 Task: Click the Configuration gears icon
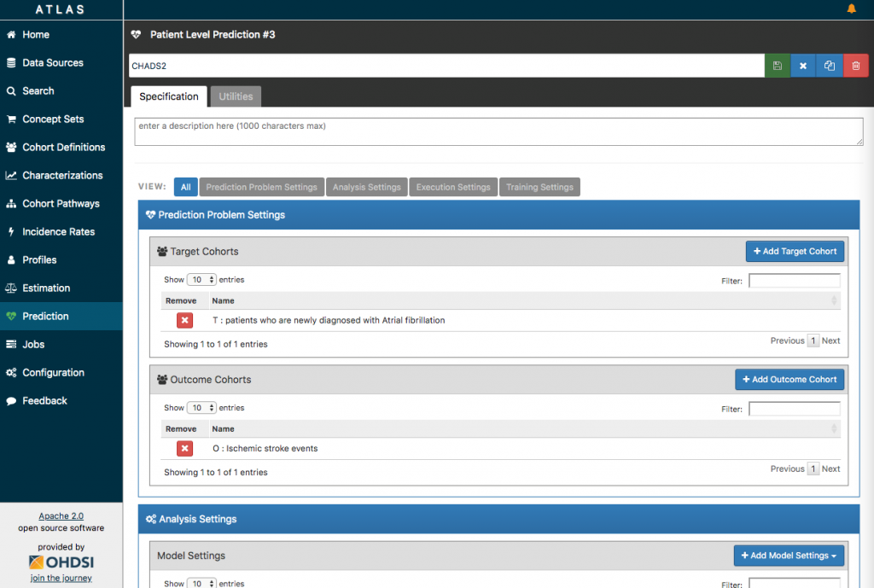pos(11,372)
